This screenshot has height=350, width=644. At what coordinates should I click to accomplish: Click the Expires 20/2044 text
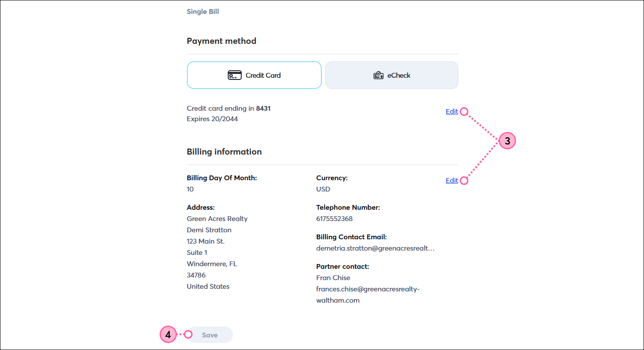(212, 119)
